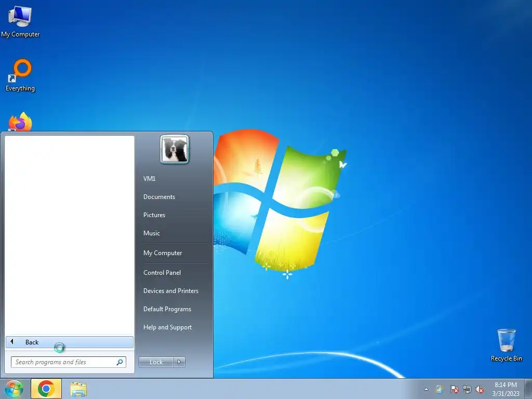This screenshot has width=532, height=399.
Task: Open the Everything search desktop shortcut
Action: coord(20,75)
